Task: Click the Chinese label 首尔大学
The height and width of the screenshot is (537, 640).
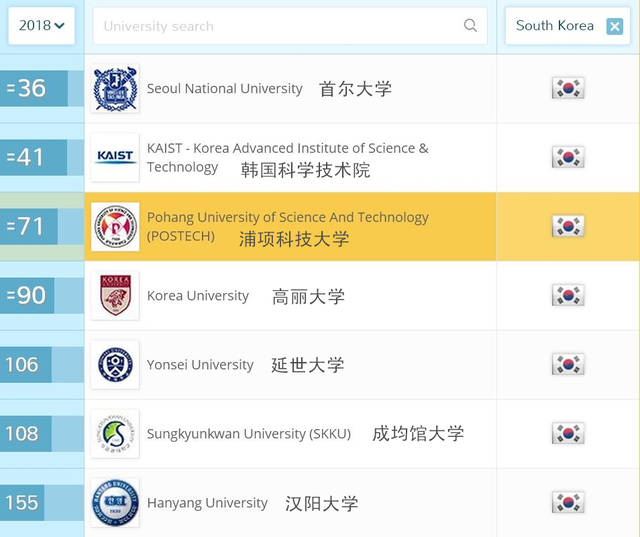Action: click(x=355, y=89)
